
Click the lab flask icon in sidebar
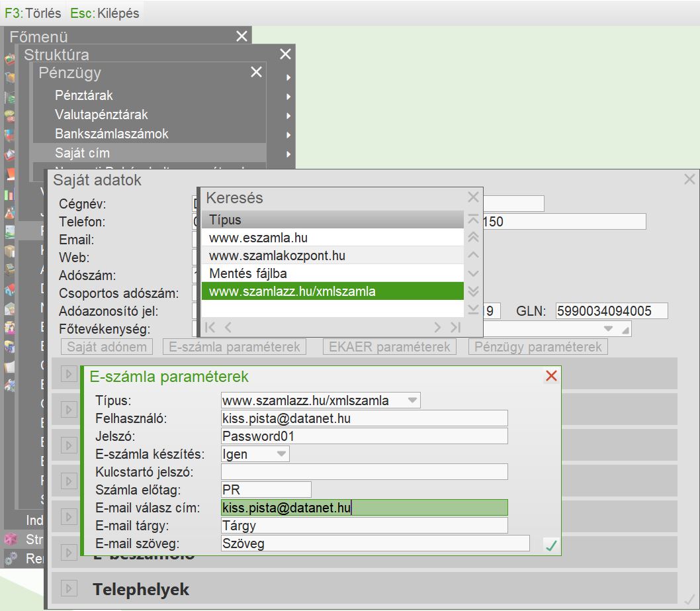9,213
